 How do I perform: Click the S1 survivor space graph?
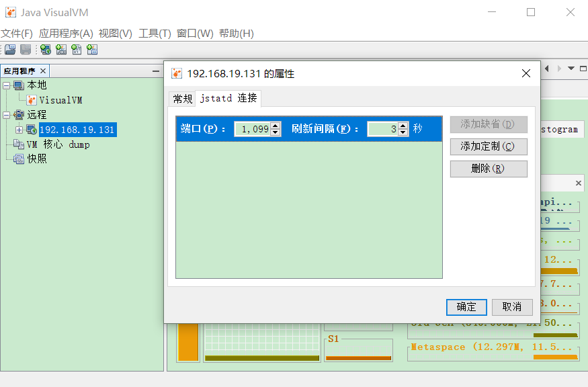(358, 349)
